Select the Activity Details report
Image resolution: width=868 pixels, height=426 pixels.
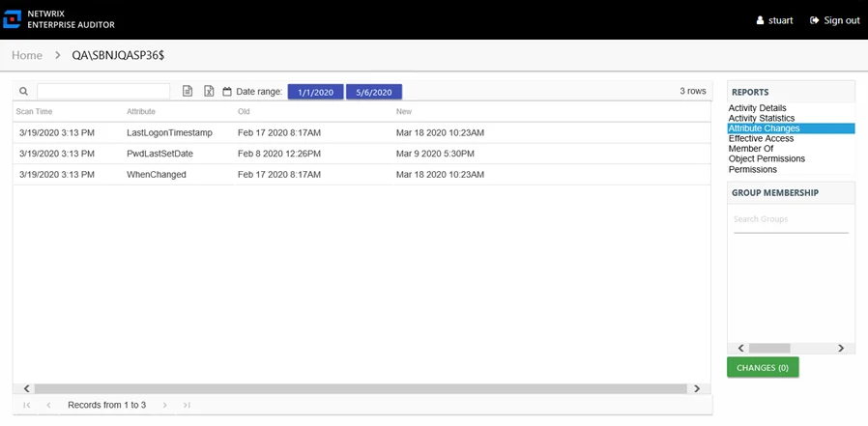pos(757,108)
